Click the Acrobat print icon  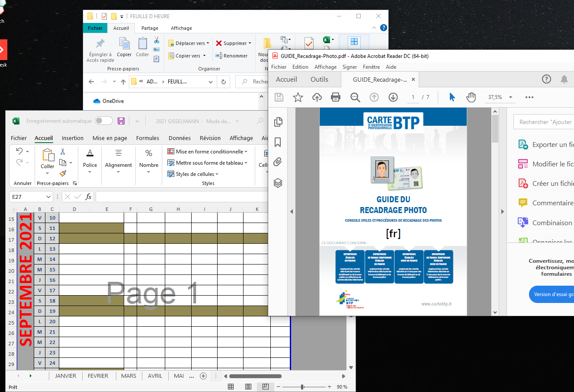click(336, 97)
